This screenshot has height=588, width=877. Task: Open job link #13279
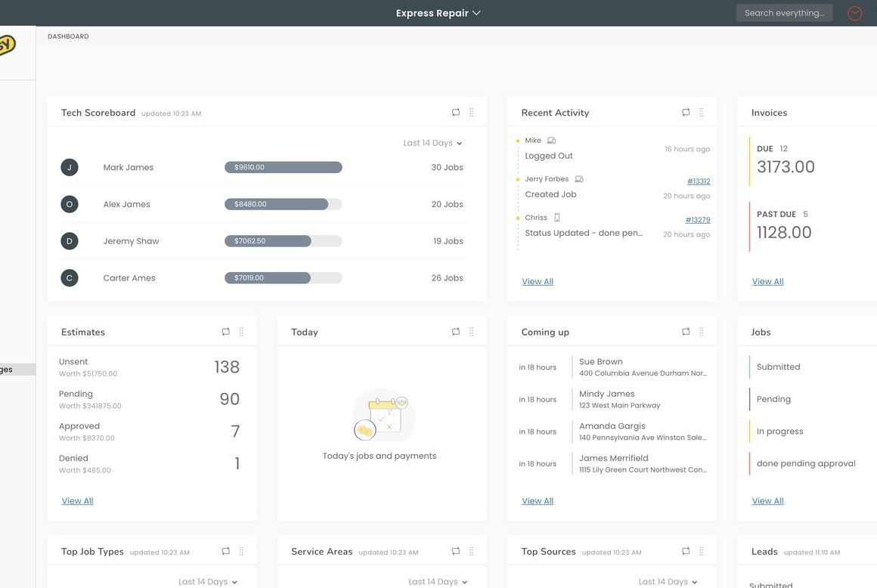698,220
